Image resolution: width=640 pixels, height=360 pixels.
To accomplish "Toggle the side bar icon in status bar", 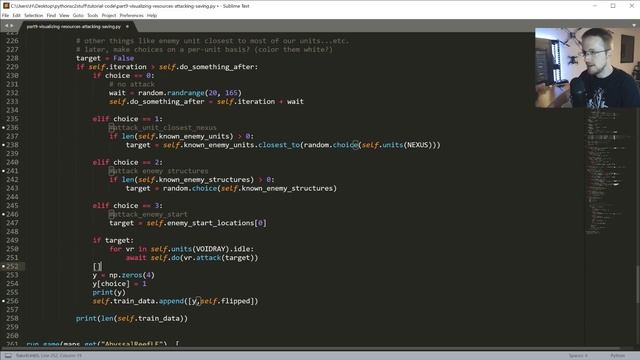I will coord(8,356).
